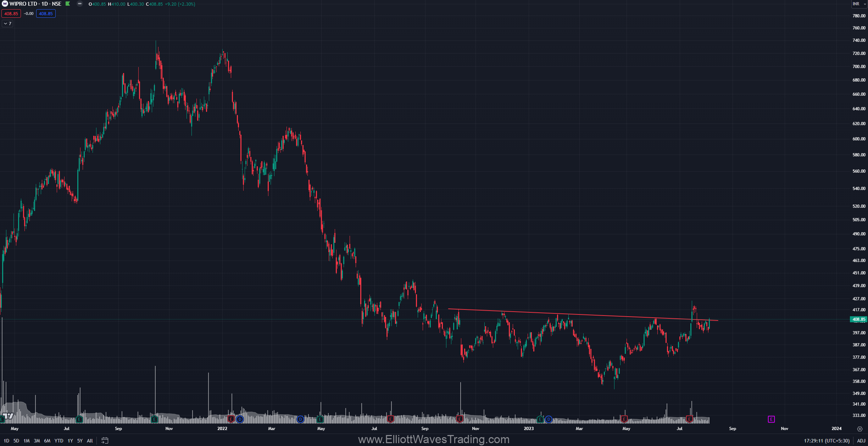This screenshot has width=868, height=446.
Task: Select the 5Y time range
Action: (80, 441)
